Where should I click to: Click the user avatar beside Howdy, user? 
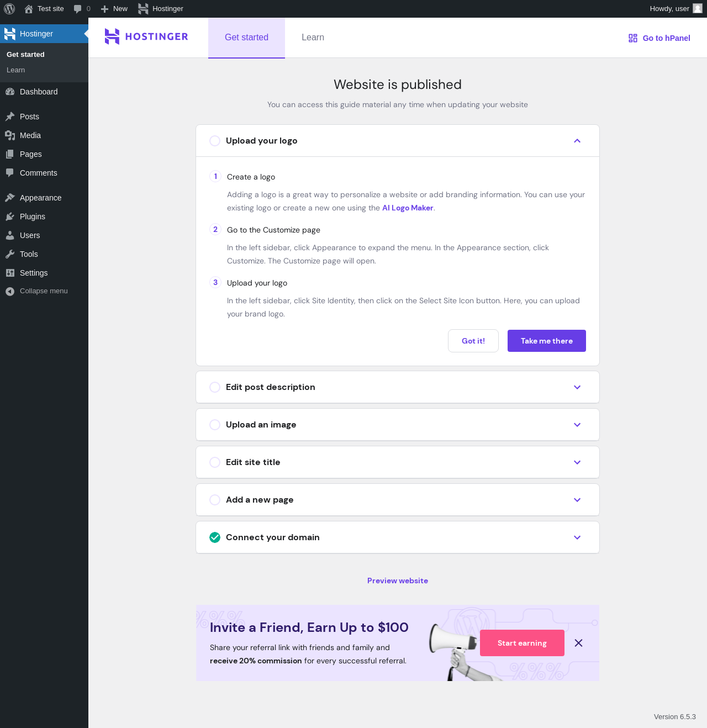(x=698, y=8)
